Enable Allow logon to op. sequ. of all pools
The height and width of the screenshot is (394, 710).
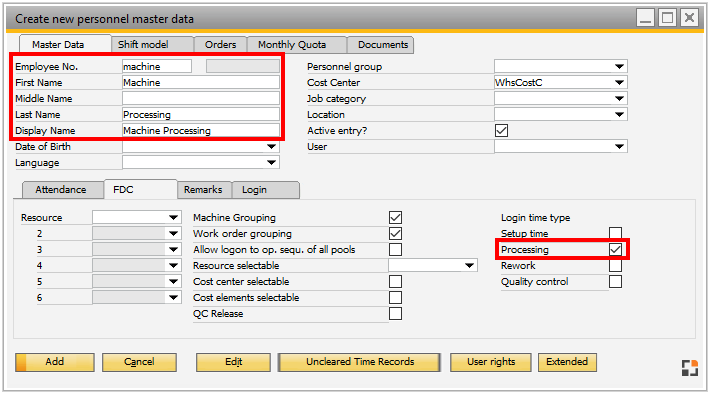coord(395,250)
